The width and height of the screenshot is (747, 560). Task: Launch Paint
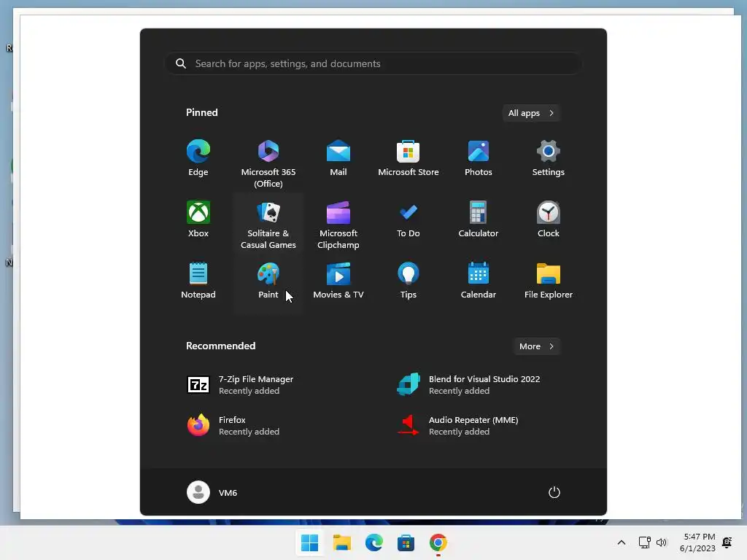point(268,281)
